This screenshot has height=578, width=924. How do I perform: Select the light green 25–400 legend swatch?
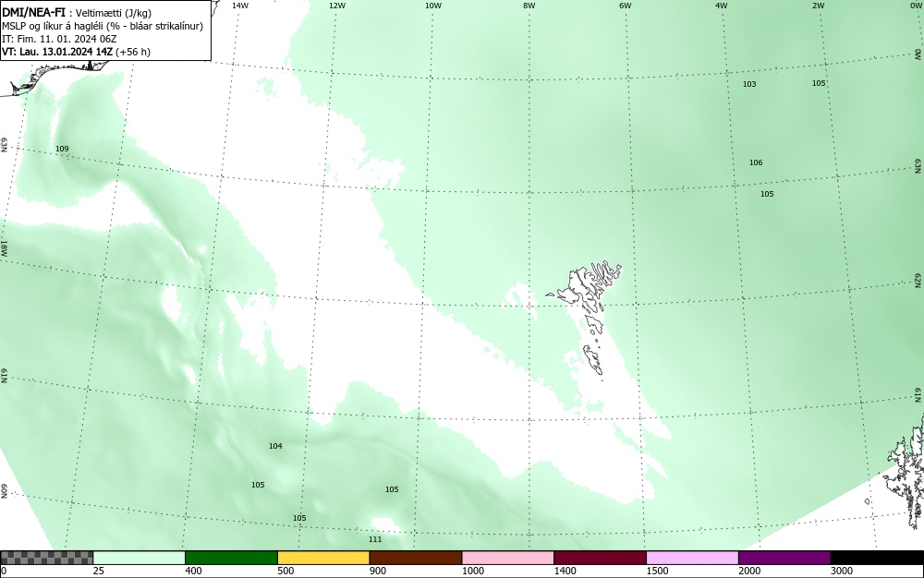point(140,558)
